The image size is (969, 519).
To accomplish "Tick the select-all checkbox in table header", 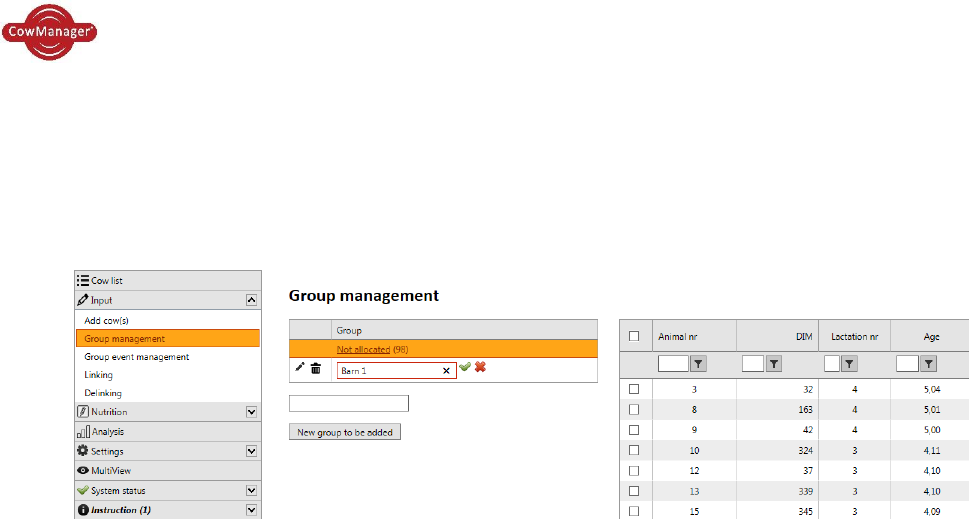I will coord(634,336).
